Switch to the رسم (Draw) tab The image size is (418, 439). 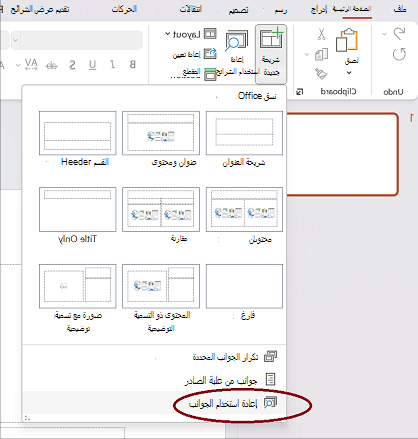[x=281, y=10]
